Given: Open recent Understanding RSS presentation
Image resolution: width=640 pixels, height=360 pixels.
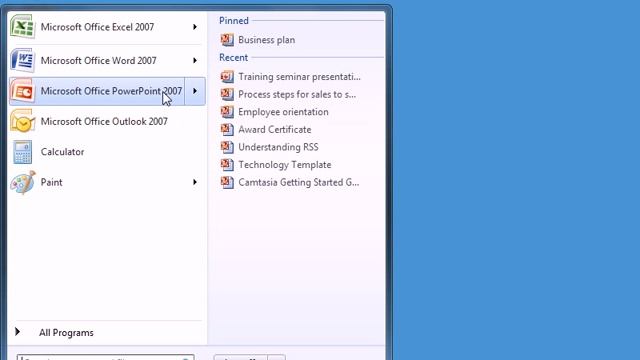Looking at the screenshot, I should click(x=278, y=147).
